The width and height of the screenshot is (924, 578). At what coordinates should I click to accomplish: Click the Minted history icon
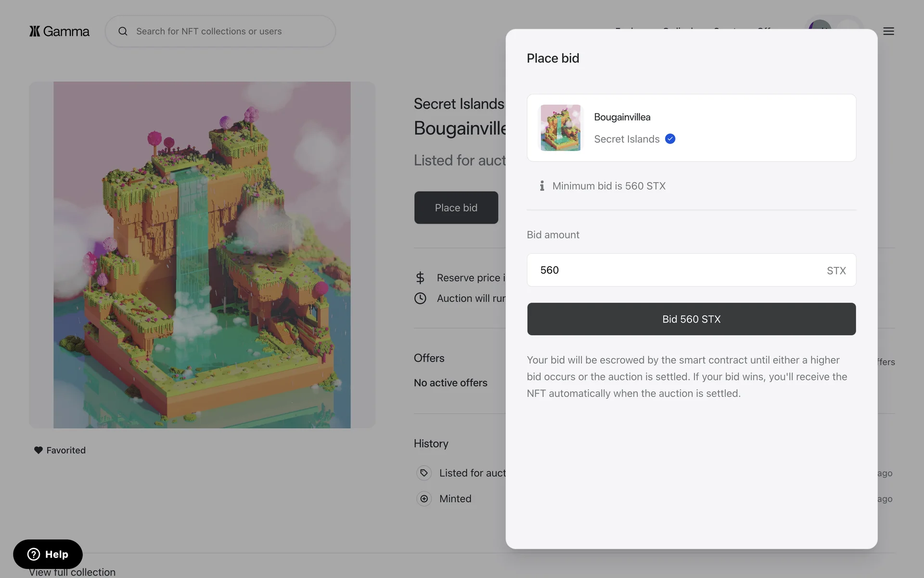tap(424, 499)
